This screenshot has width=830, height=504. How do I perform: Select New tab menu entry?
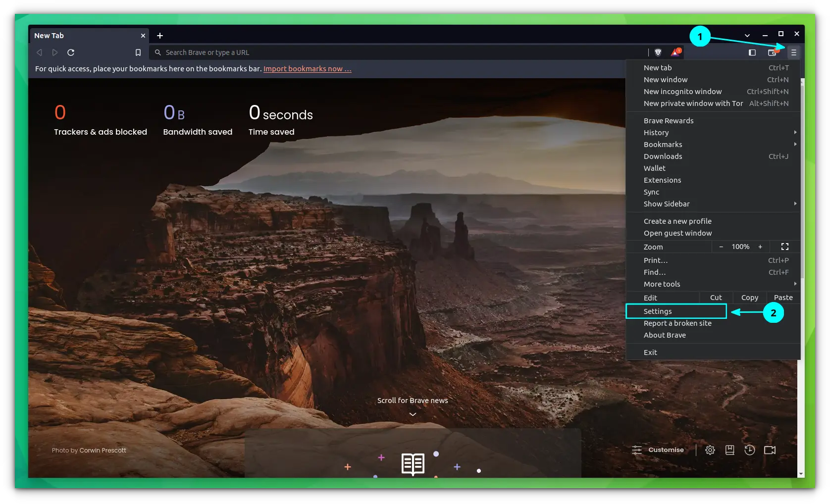tap(713, 68)
